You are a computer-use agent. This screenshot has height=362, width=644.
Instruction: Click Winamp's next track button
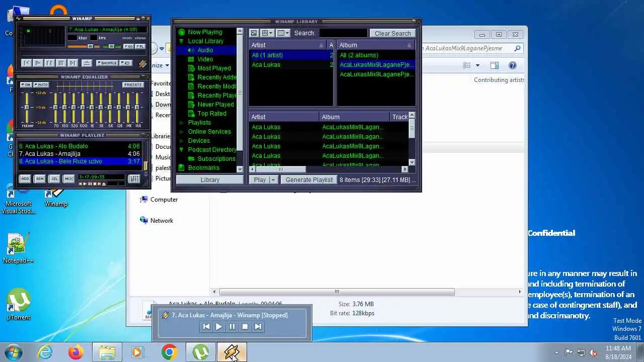click(72, 63)
